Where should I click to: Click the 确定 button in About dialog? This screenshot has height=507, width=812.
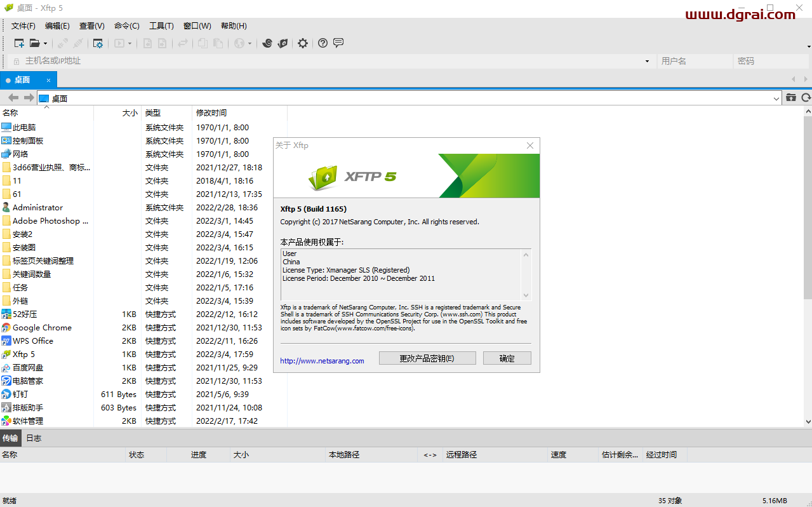[507, 358]
